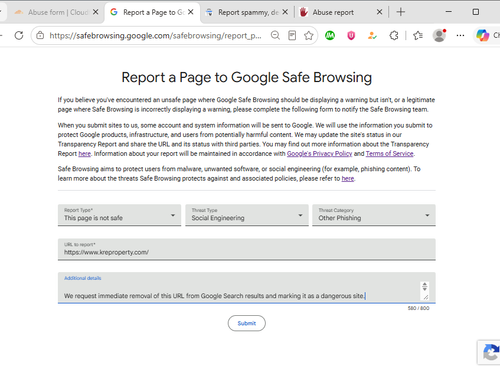This screenshot has width=500, height=366.
Task: Minimize the browser window
Action: coord(449,12)
